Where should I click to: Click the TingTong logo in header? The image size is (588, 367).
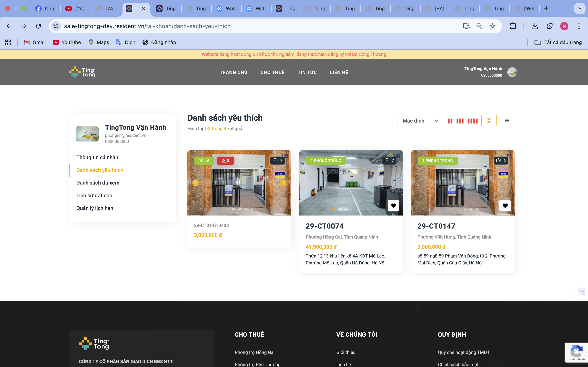82,72
